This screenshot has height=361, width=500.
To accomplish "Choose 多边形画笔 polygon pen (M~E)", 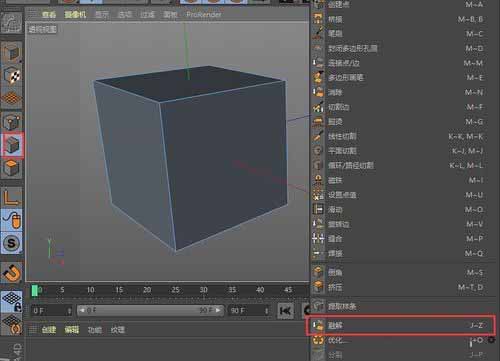I will pyautogui.click(x=404, y=78).
